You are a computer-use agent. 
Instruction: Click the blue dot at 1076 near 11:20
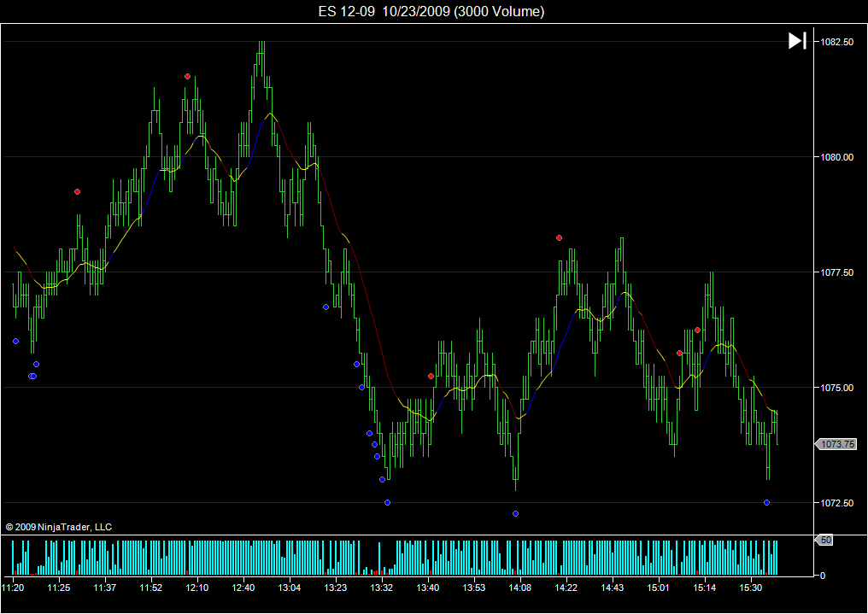pyautogui.click(x=16, y=342)
